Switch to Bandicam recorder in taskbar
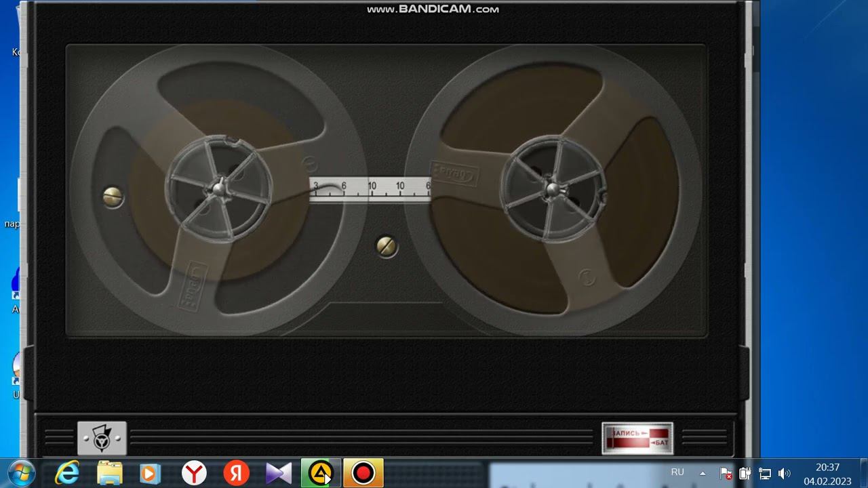This screenshot has height=488, width=868. pos(363,473)
